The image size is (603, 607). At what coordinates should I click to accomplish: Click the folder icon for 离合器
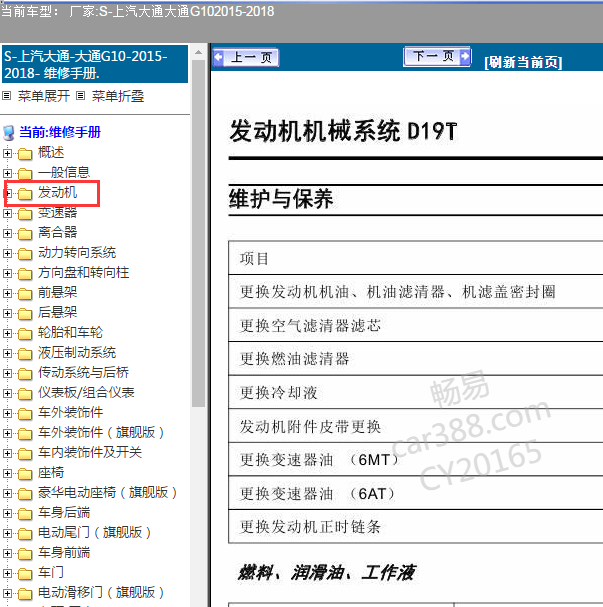tap(25, 234)
